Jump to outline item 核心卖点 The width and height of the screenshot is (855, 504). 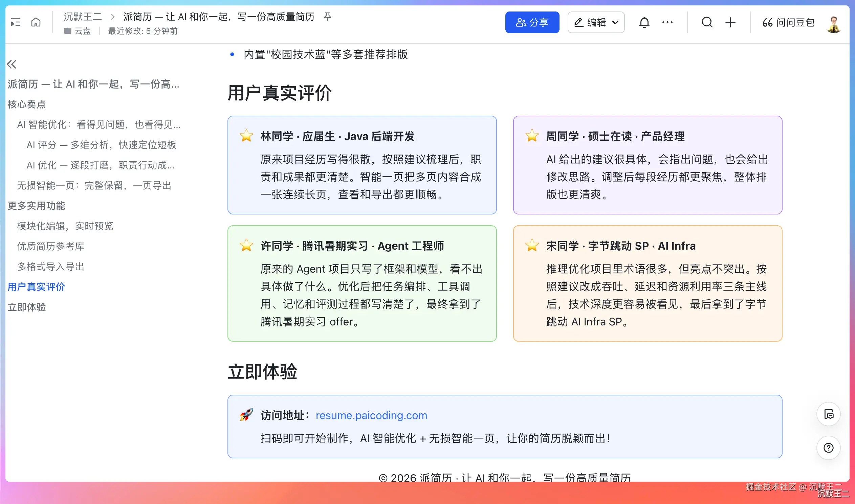(27, 104)
